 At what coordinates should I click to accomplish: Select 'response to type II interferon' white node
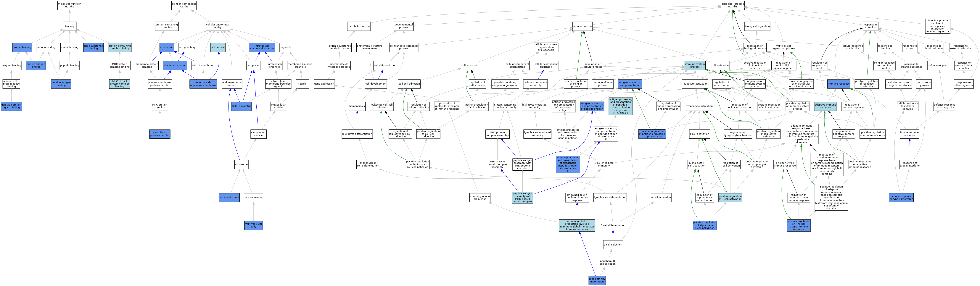pyautogui.click(x=910, y=165)
